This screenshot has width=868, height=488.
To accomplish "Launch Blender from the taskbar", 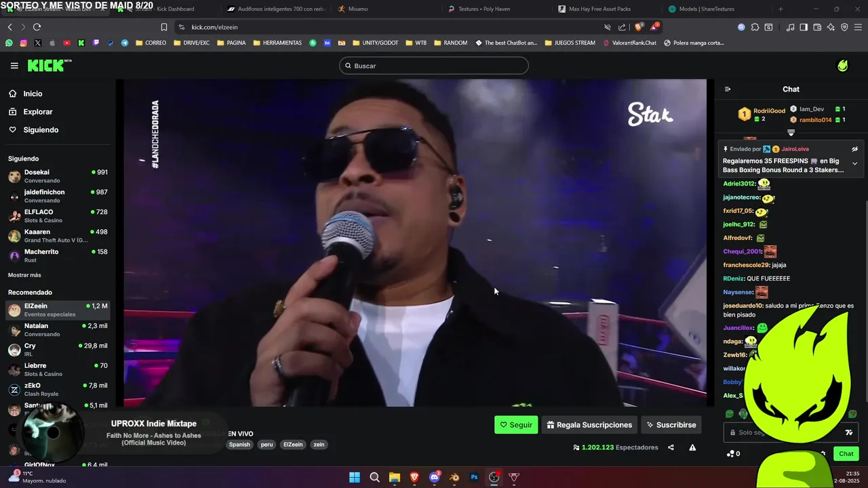I will [454, 477].
